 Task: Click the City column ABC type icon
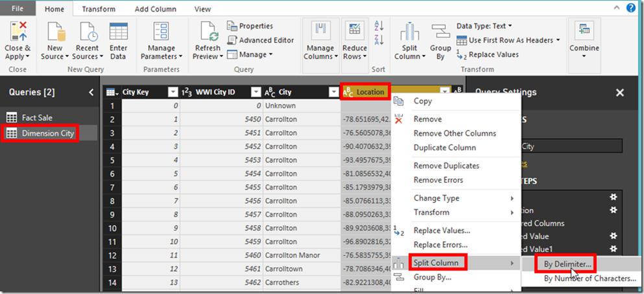(x=270, y=92)
